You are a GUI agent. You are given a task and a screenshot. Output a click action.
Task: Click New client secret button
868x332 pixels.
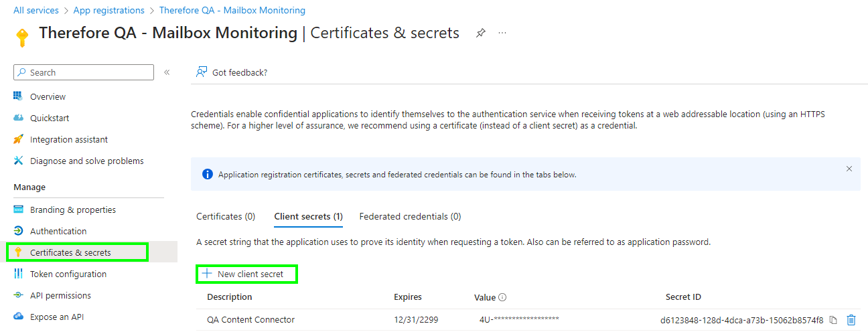(246, 274)
